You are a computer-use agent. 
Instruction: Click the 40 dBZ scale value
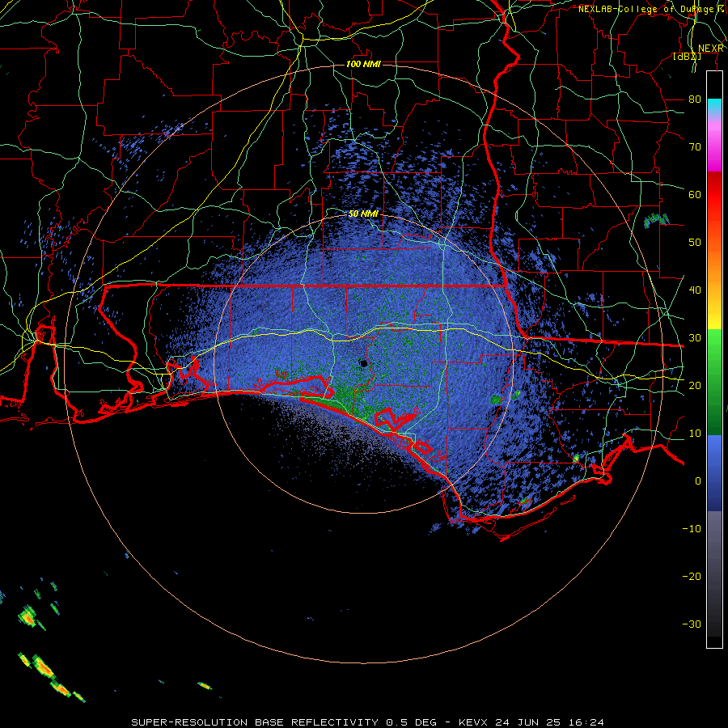[x=695, y=290]
